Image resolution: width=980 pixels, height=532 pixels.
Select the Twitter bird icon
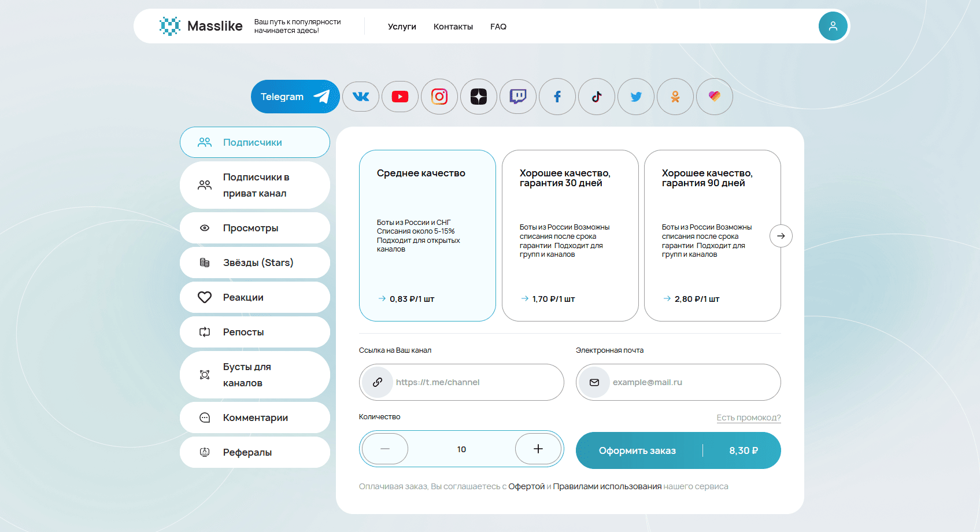636,97
